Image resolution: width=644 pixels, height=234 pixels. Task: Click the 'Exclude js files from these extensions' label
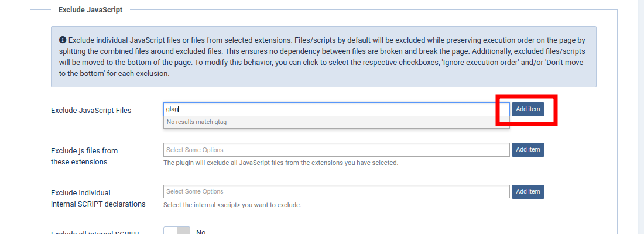tap(84, 156)
